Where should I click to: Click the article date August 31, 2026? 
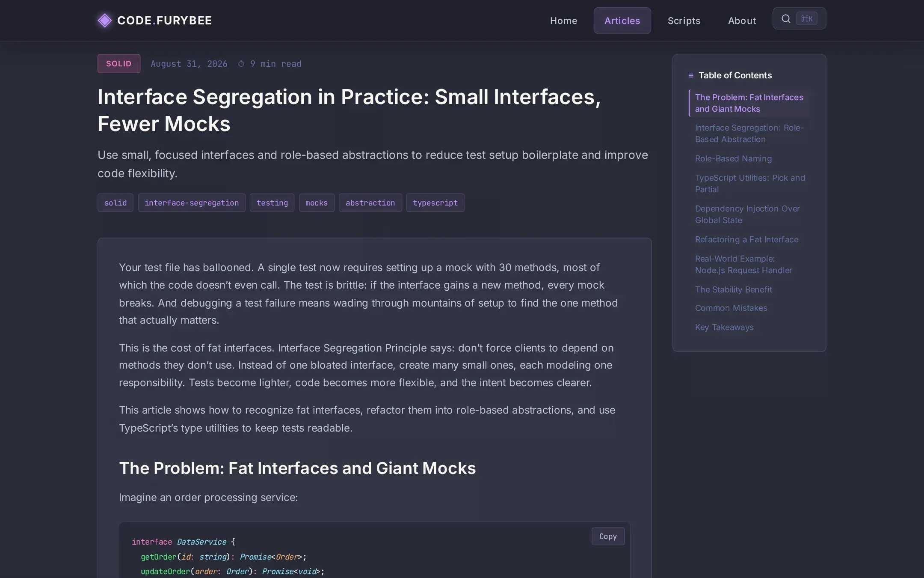click(189, 64)
